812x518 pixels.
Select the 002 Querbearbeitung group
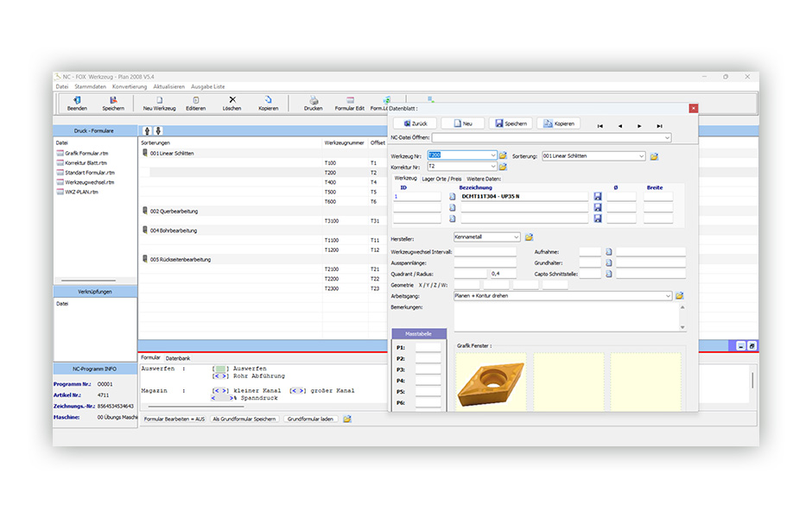coord(174,212)
